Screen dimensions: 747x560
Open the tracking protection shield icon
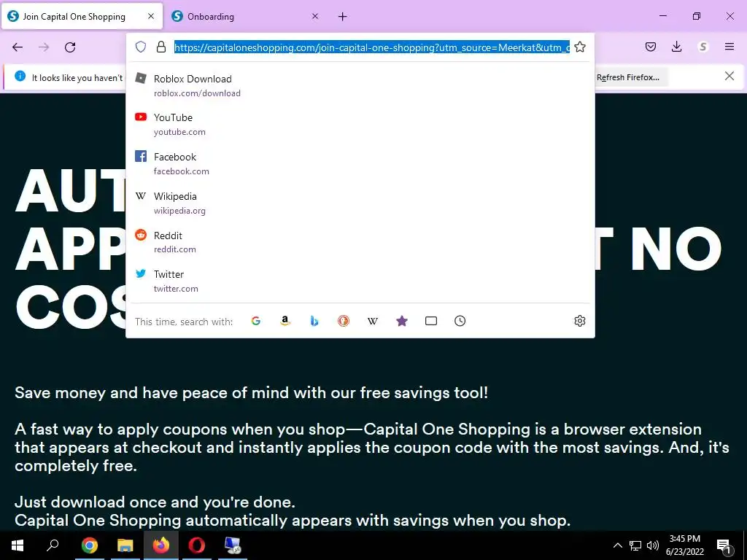coord(141,47)
